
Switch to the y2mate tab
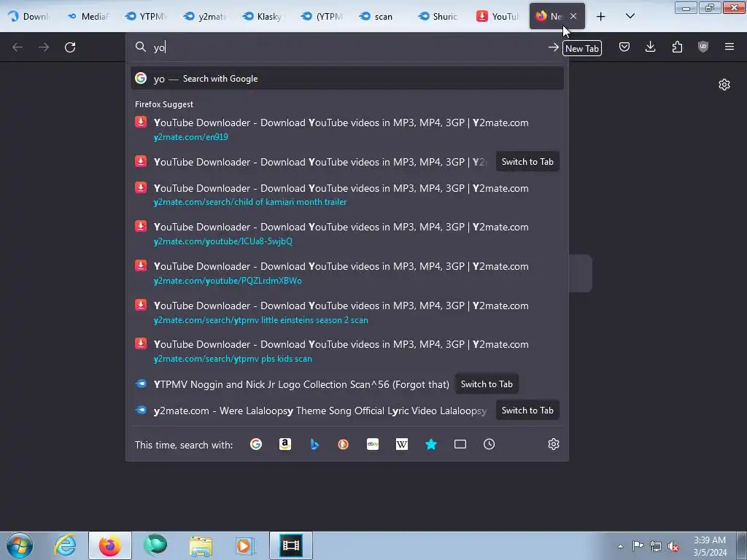205,16
